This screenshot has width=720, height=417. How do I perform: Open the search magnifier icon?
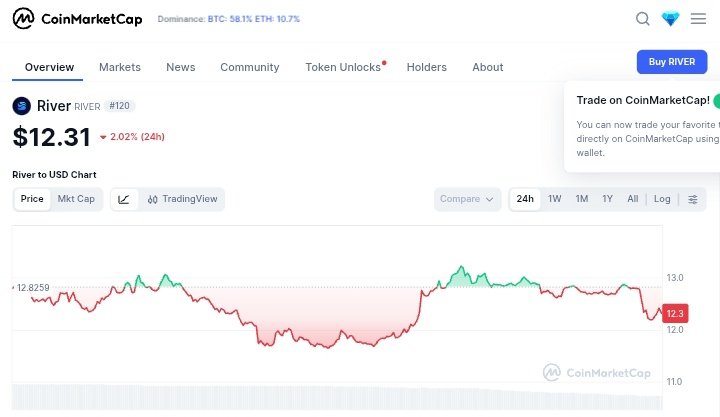(x=643, y=19)
